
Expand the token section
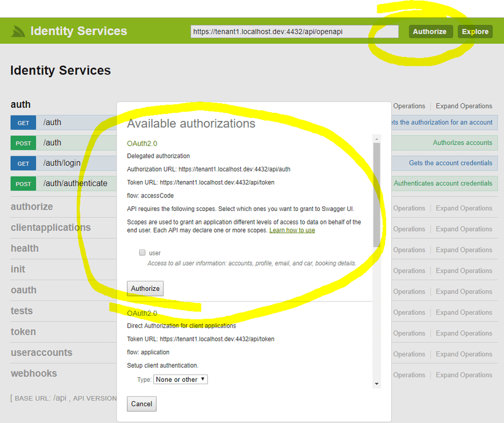[x=23, y=332]
